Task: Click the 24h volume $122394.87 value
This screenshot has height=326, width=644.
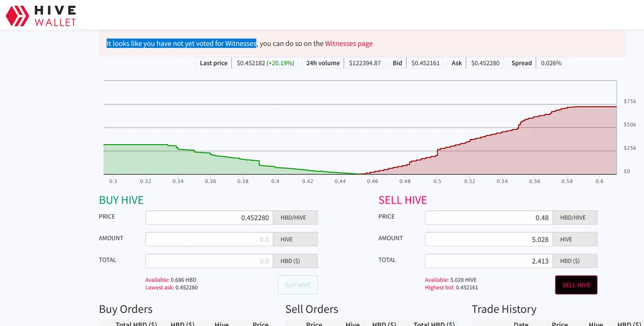Action: click(x=365, y=63)
